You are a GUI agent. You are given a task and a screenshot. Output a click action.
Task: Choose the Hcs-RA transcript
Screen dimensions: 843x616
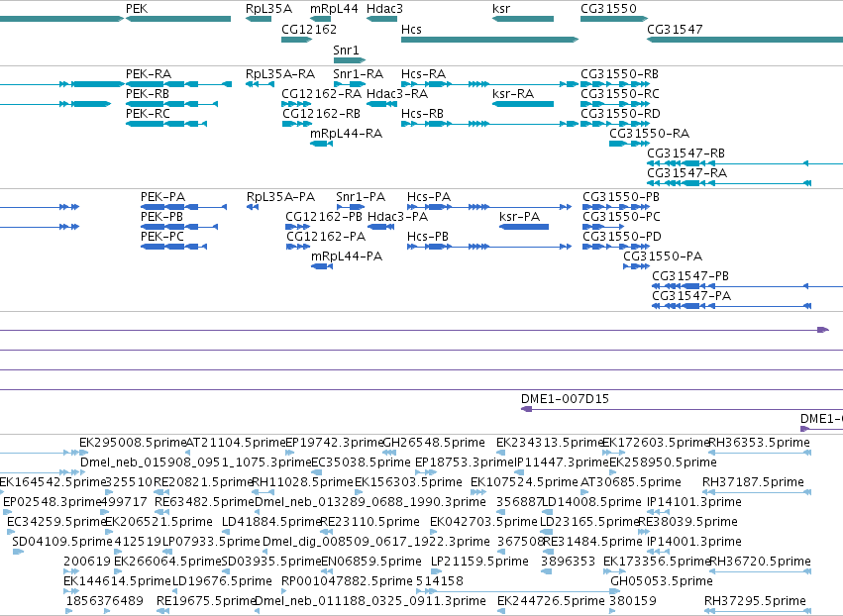[489, 84]
